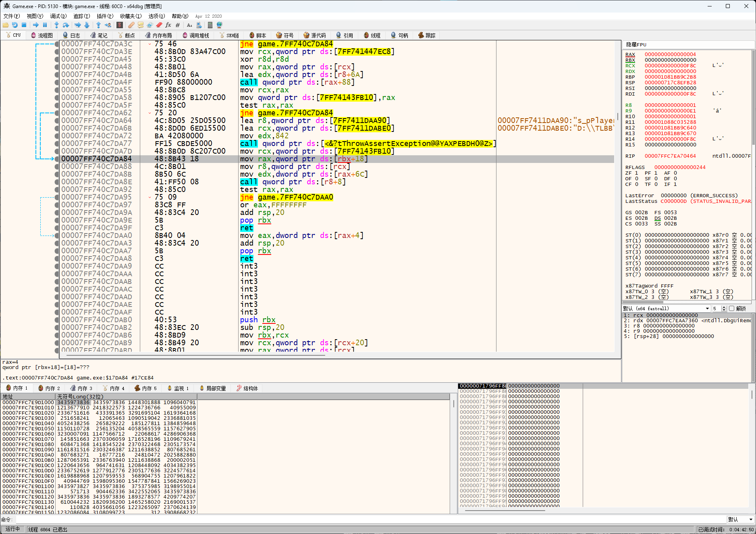Open the Comments speech-bubble icon
The width and height of the screenshot is (756, 534).
141,25
